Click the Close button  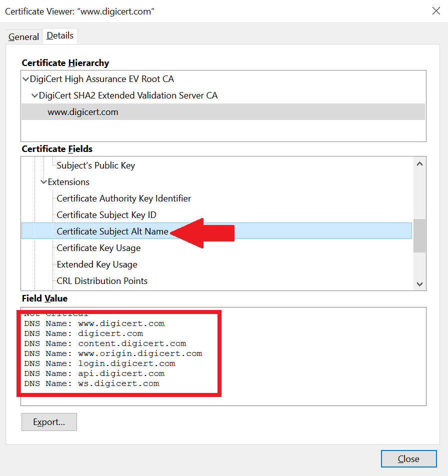click(408, 458)
